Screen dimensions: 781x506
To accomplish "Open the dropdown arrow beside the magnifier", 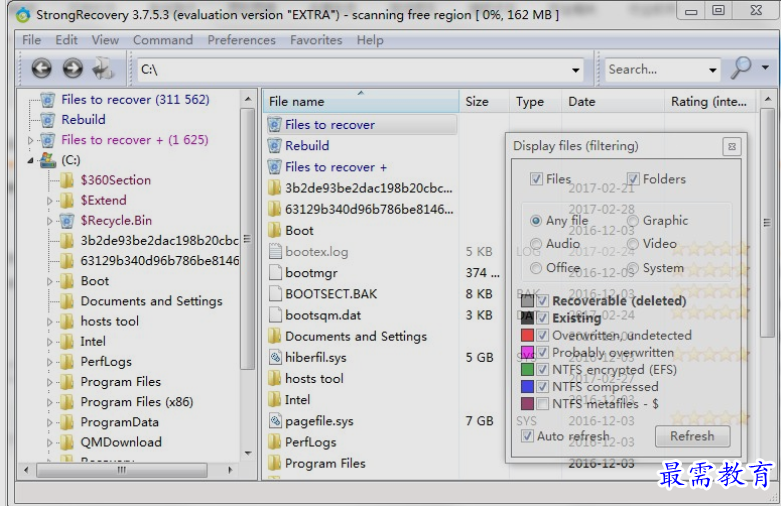I will point(765,67).
